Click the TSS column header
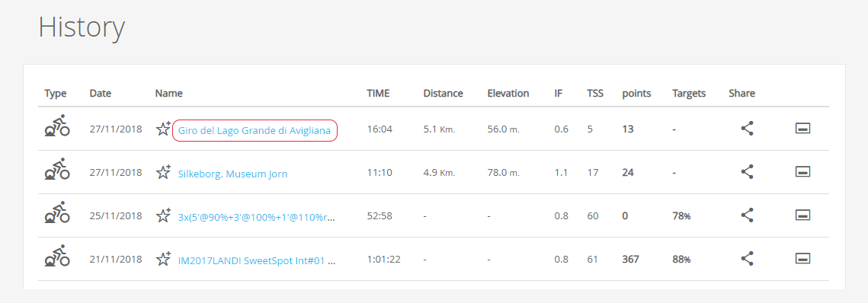 (595, 94)
